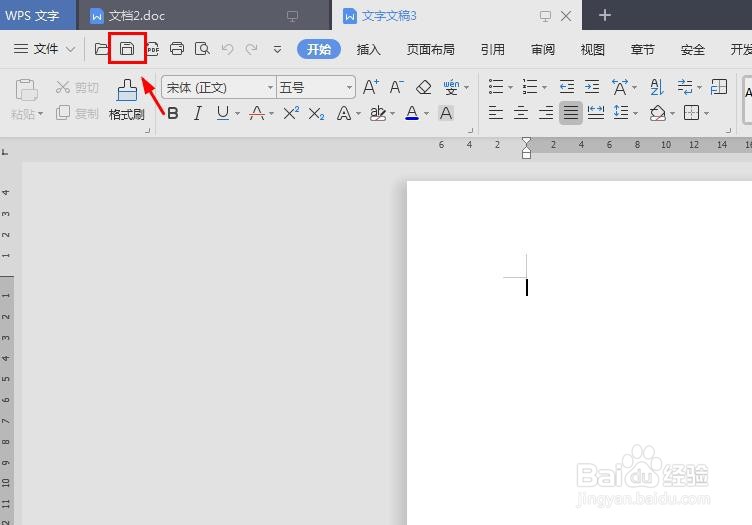Click the text effects outlined A icon
The height and width of the screenshot is (525, 752).
(343, 114)
